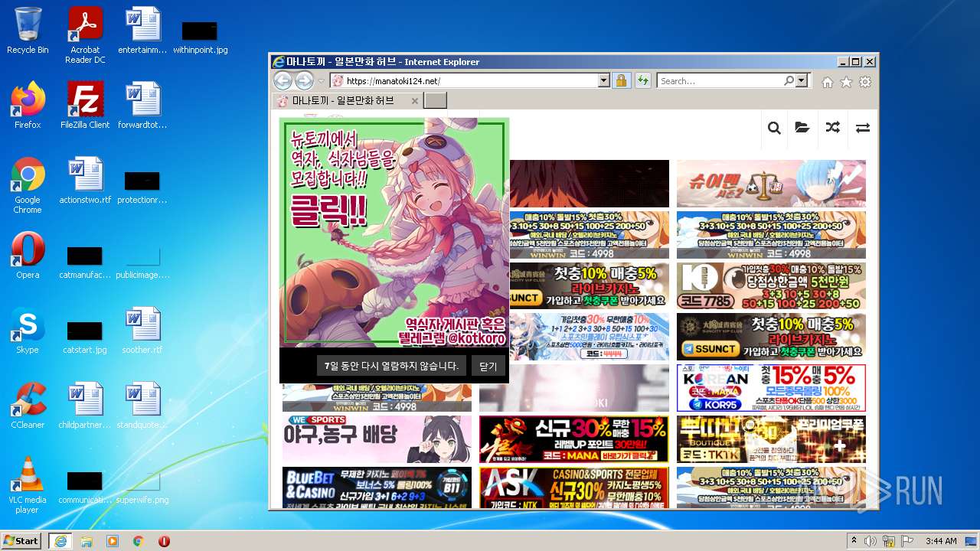Open childpartner... Word document

85,406
